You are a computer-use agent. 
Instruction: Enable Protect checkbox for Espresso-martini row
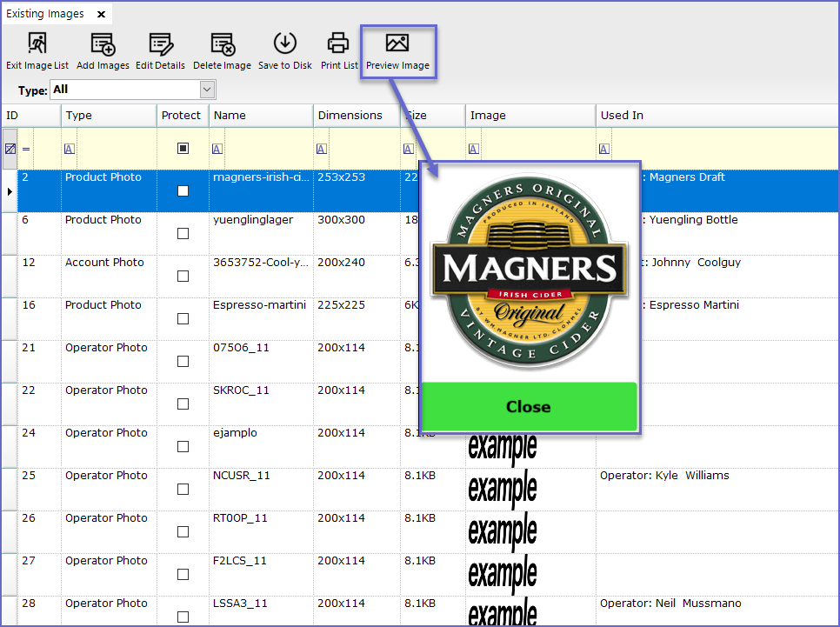[x=183, y=319]
